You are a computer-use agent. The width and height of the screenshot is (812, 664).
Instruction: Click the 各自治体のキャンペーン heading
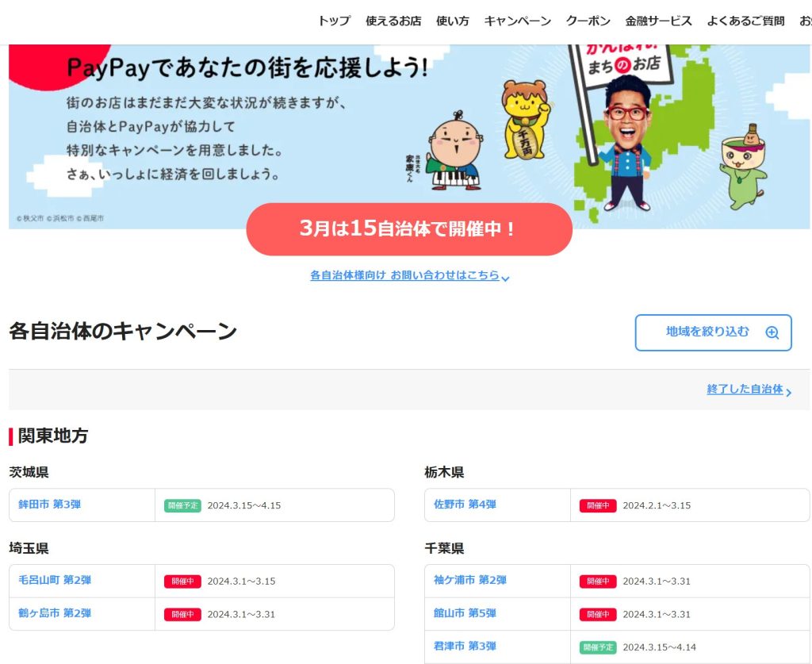point(123,332)
